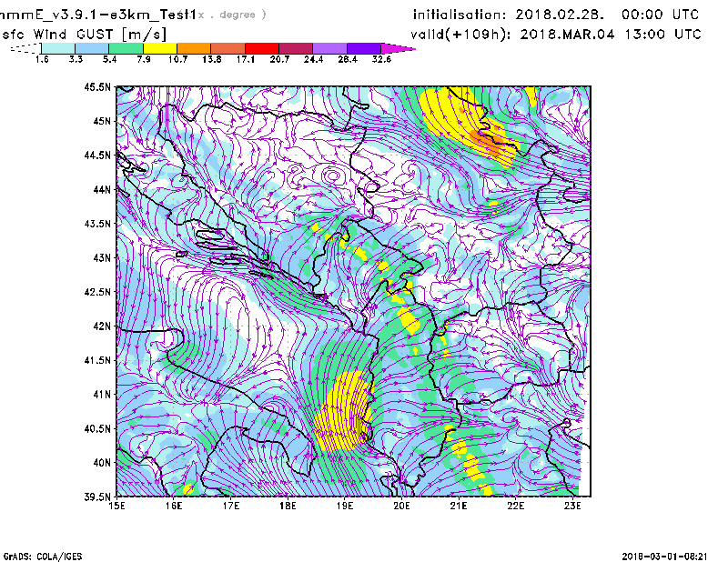The width and height of the screenshot is (728, 562).
Task: Click the "40.5N" latitude label
Action: [97, 429]
